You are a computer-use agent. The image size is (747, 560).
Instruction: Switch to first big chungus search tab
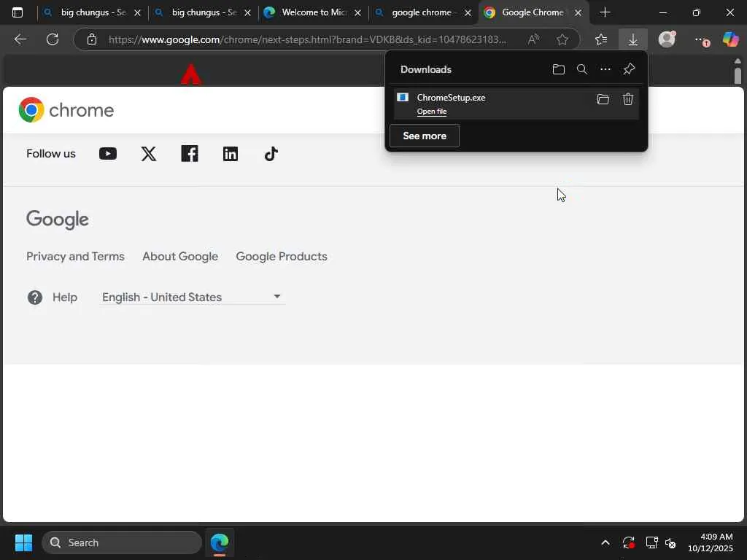pos(93,13)
